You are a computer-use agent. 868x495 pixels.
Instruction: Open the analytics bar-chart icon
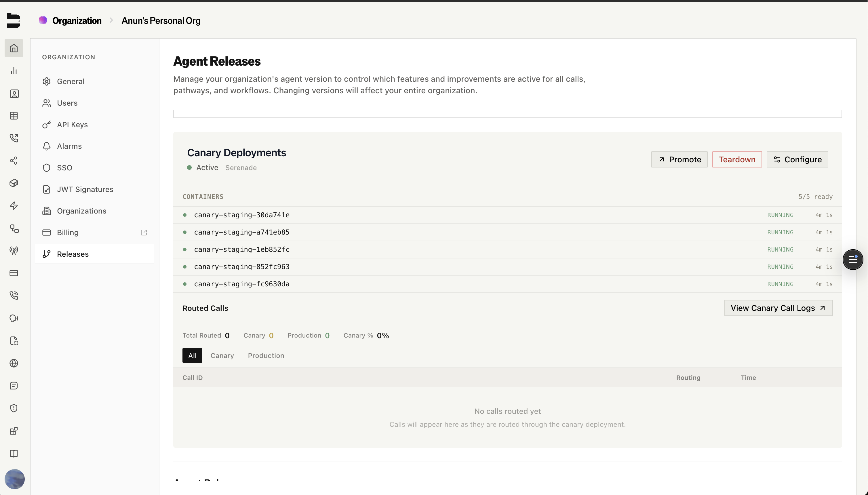[14, 71]
